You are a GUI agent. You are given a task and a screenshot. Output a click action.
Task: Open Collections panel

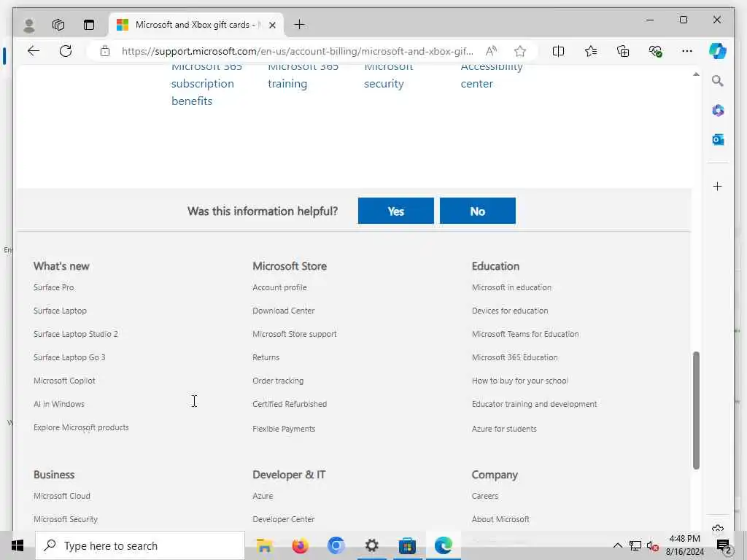point(623,51)
